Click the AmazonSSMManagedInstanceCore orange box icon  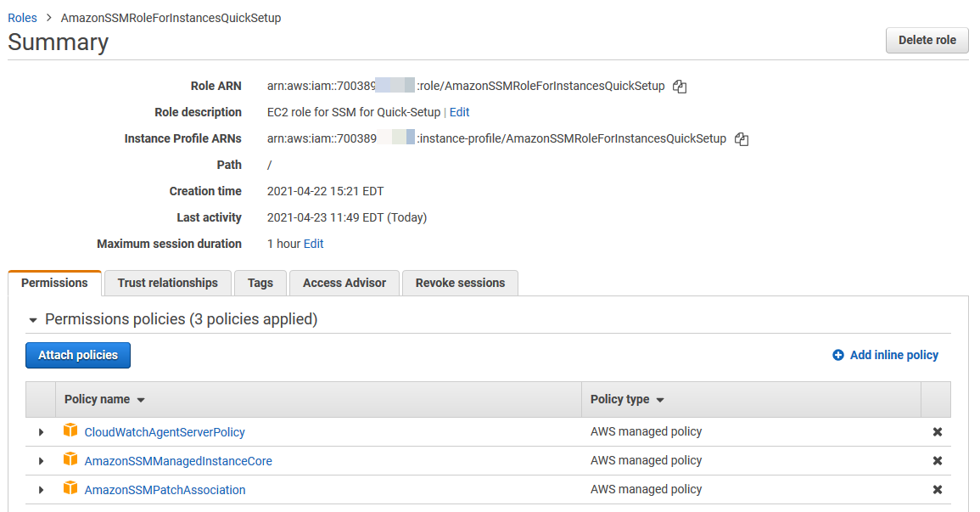pyautogui.click(x=70, y=459)
